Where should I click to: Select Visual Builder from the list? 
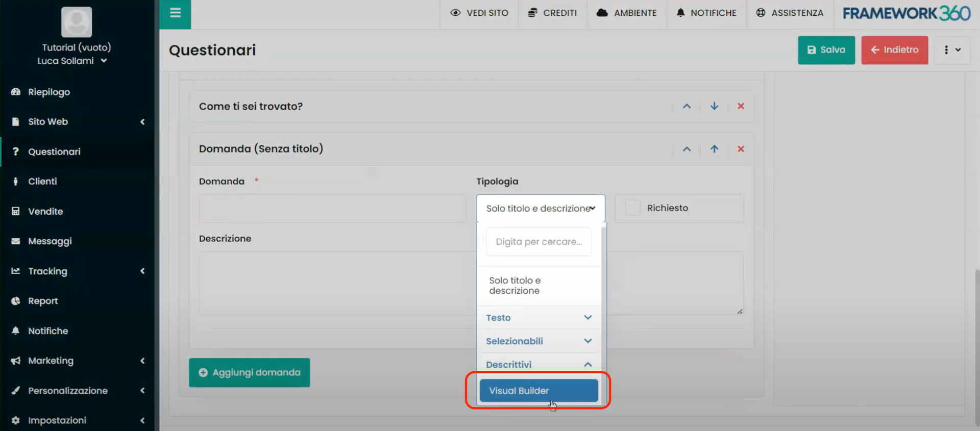pos(538,391)
